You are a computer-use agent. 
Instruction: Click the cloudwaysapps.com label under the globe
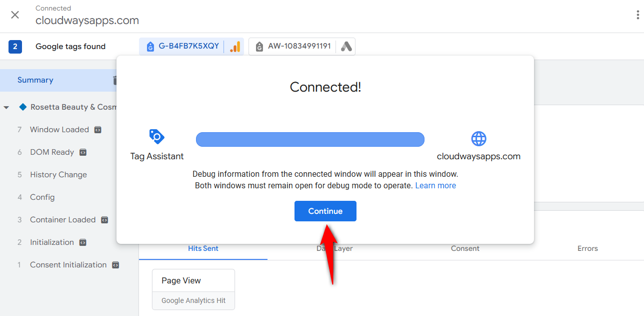(478, 156)
